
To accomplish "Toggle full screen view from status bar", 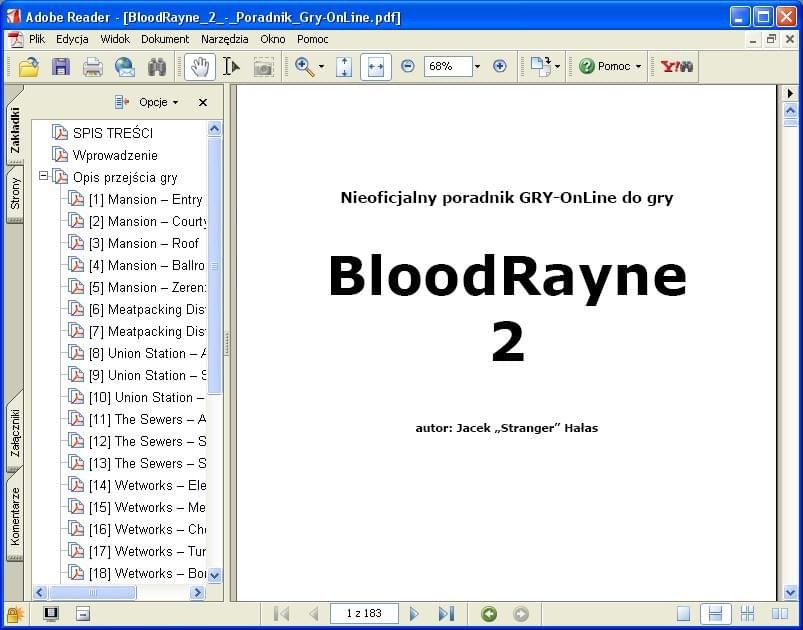I will click(x=51, y=613).
